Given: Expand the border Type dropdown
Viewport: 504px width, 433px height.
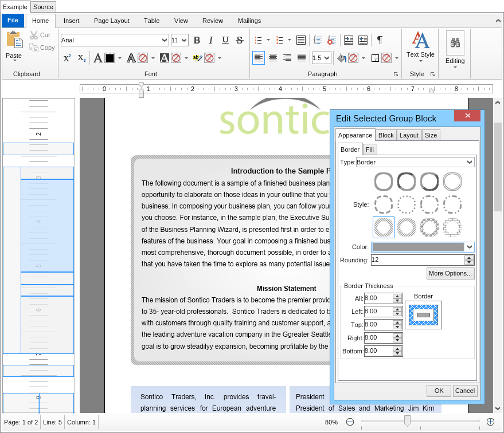Looking at the screenshot, I should [x=470, y=163].
